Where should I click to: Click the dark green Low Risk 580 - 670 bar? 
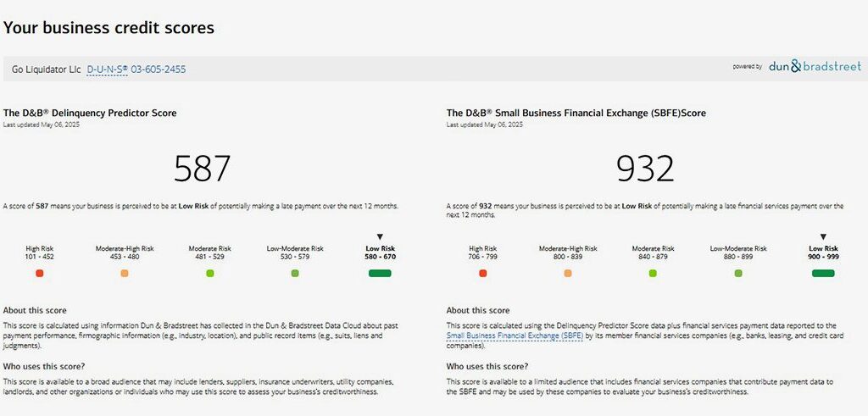(x=380, y=274)
